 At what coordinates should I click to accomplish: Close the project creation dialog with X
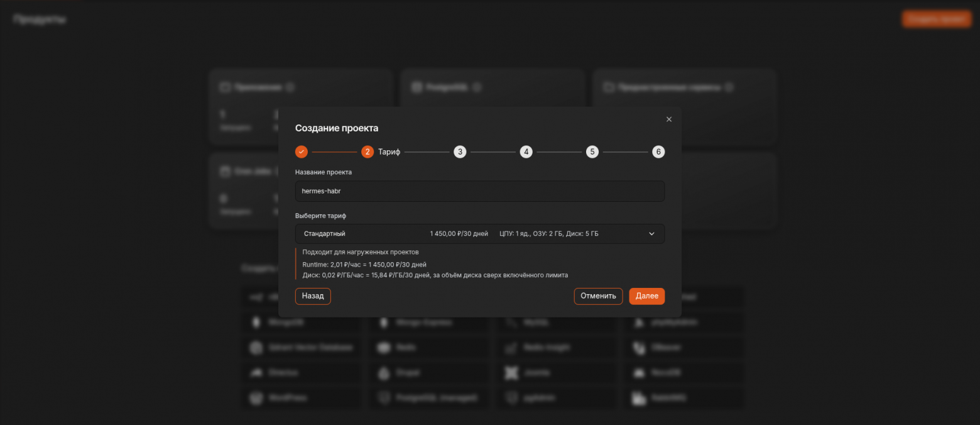(x=669, y=119)
